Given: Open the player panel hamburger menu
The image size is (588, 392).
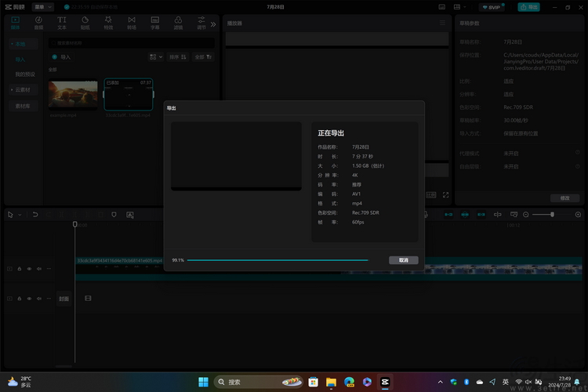Looking at the screenshot, I should (x=442, y=23).
